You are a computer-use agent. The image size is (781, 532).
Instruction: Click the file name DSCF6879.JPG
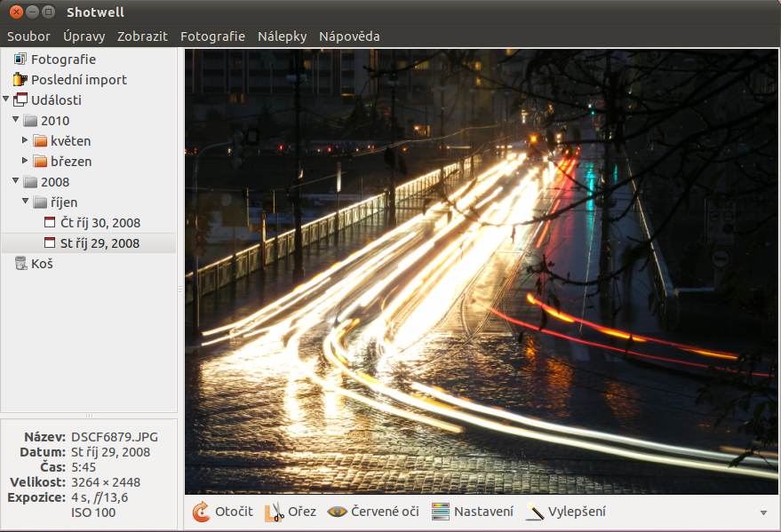[x=115, y=437]
